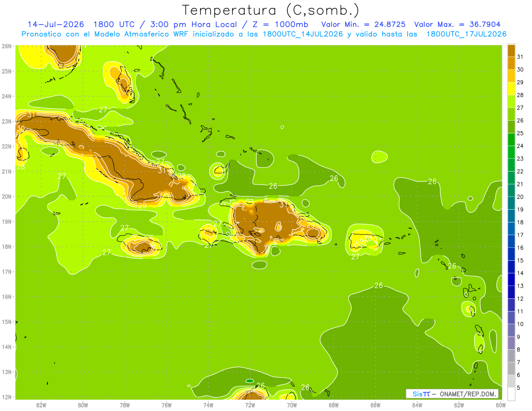Click the latitude axis label '12N'
Screen dimensions: 532x411
(6, 397)
